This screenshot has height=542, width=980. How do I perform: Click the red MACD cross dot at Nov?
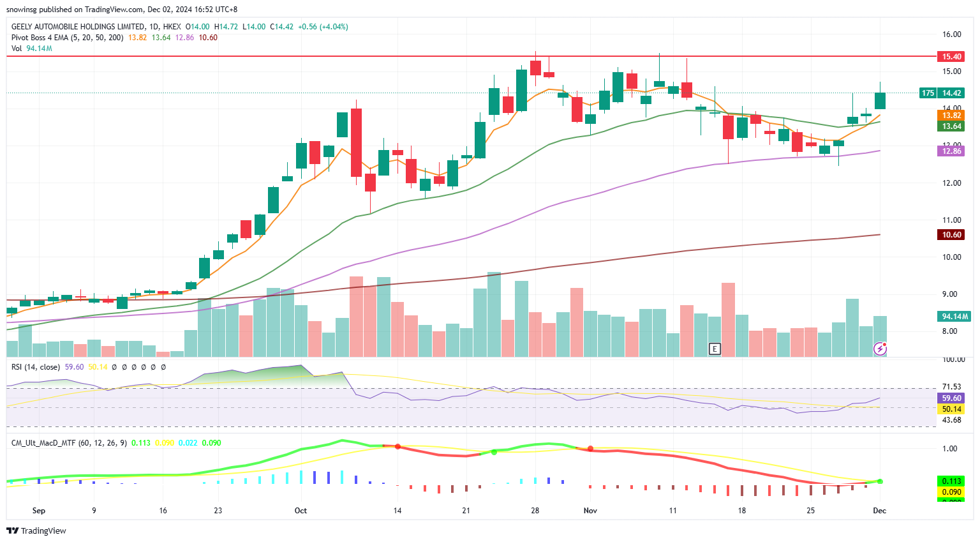590,449
